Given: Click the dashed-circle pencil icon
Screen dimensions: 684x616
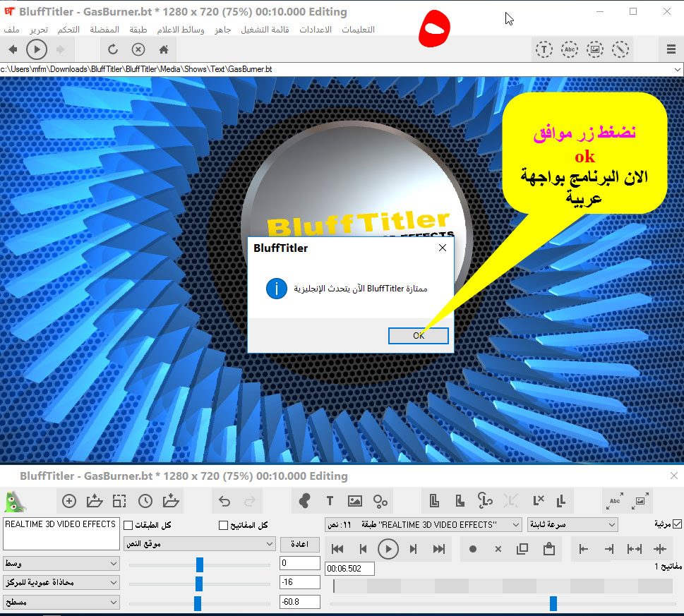Looking at the screenshot, I should (620, 49).
